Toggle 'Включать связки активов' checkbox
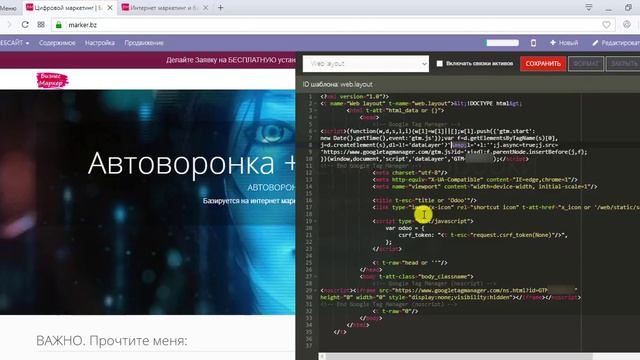Viewport: 640px width, 360px height. 440,64
